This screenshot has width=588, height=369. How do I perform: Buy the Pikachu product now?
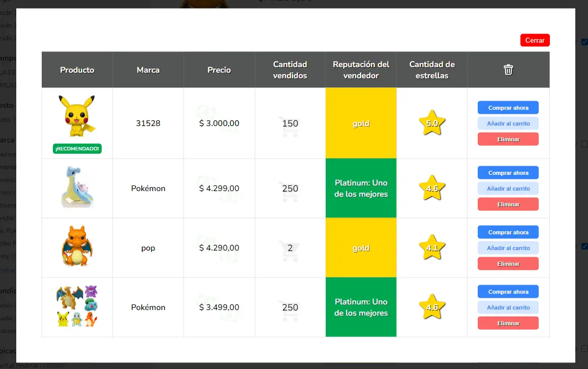click(508, 108)
